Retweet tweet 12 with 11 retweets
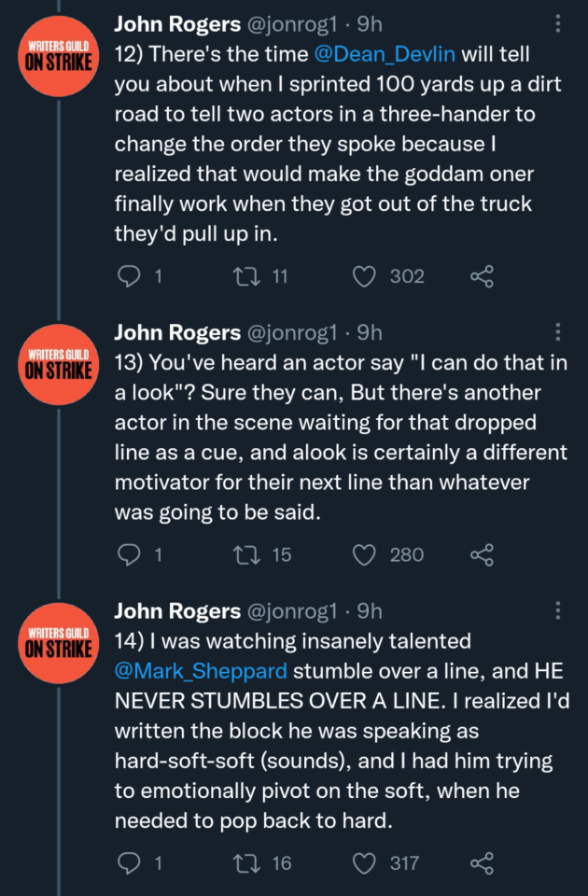Image resolution: width=588 pixels, height=896 pixels. pyautogui.click(x=245, y=276)
